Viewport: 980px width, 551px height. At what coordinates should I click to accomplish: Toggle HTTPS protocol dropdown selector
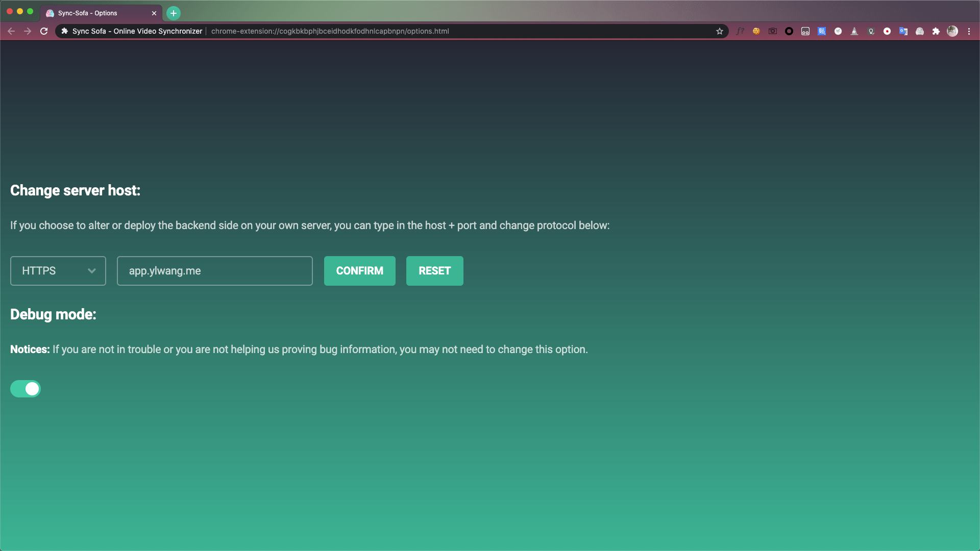58,270
